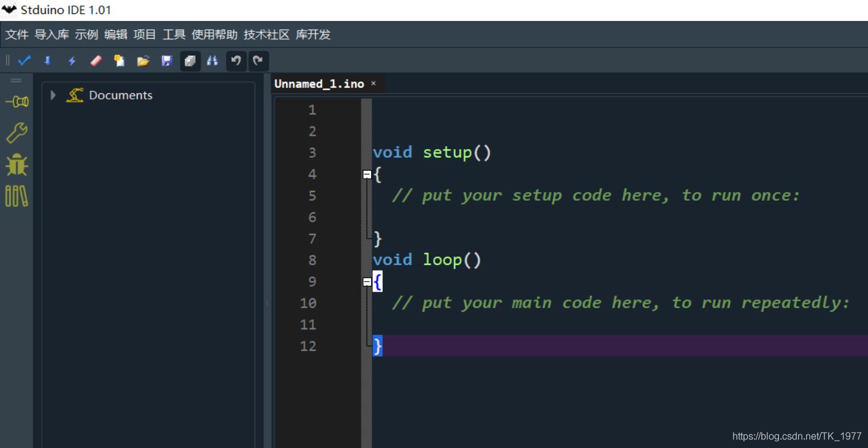868x448 pixels.
Task: Expand the Documents tree node
Action: click(53, 95)
